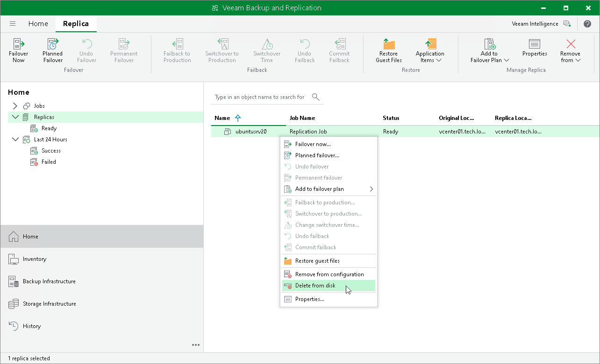600x364 pixels.
Task: Select the Last 24 Hours tree node
Action: point(50,140)
